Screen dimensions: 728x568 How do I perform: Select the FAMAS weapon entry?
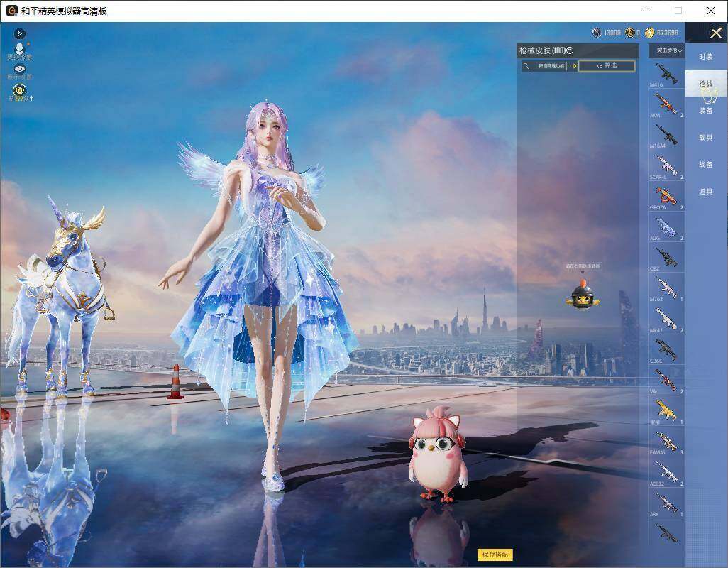(666, 442)
